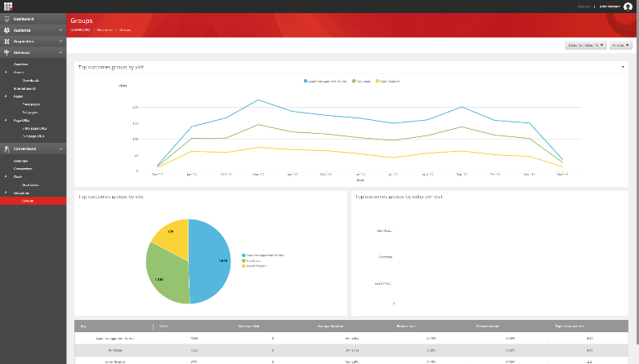Toggle blue legend entry beside pie chart
This screenshot has height=364, width=639.
(263, 255)
